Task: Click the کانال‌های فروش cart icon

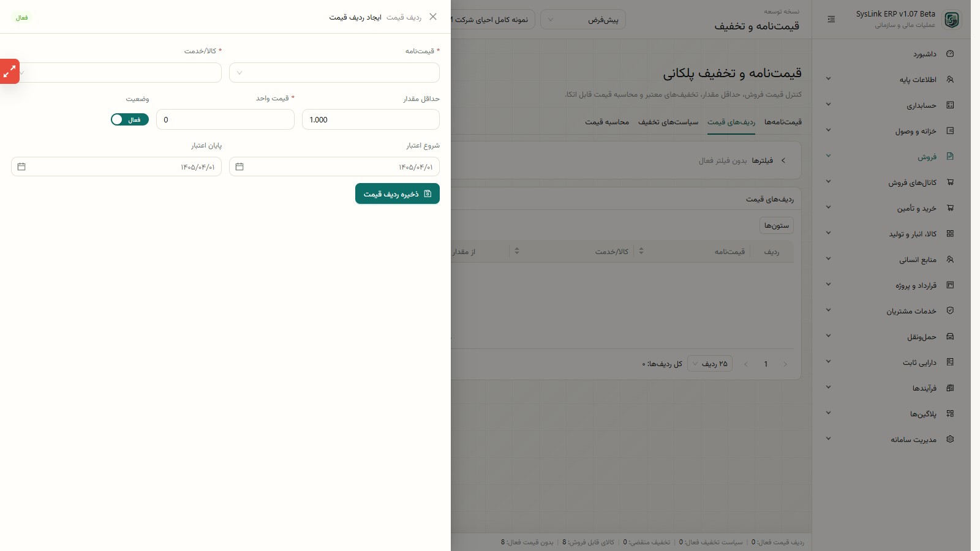Action: 950,182
